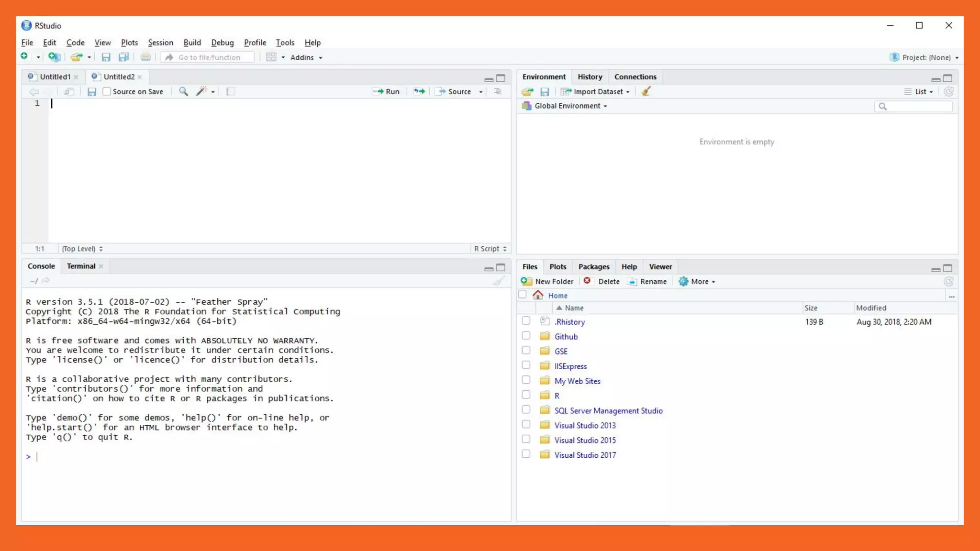980x551 pixels.
Task: Click the Go to file/function search field
Action: click(x=209, y=57)
